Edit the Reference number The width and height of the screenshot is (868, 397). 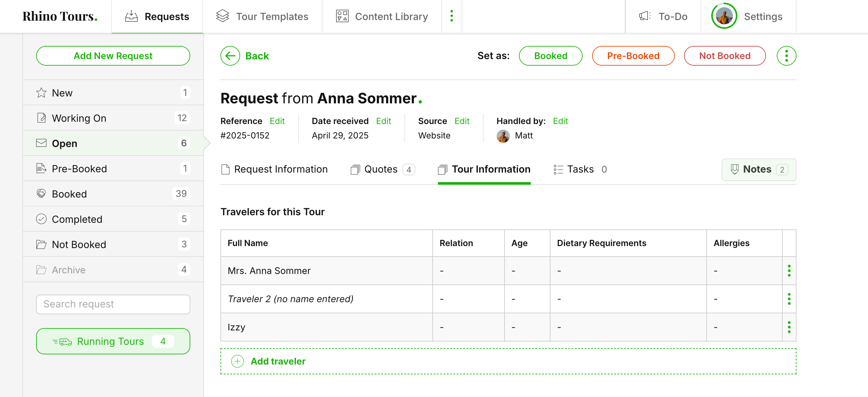277,121
